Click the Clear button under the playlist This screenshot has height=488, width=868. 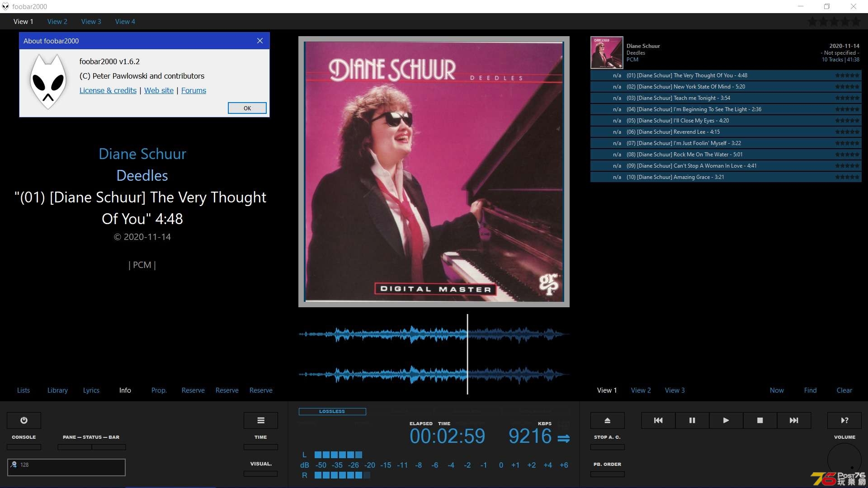844,390
